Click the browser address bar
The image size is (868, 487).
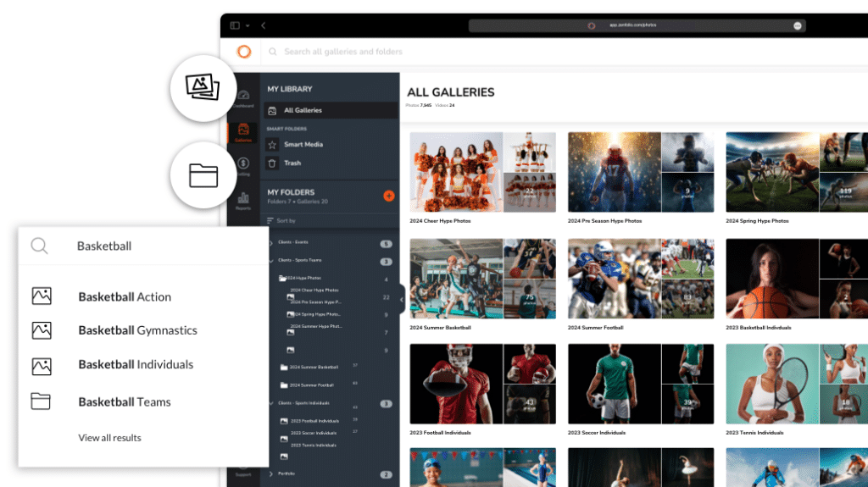[637, 25]
